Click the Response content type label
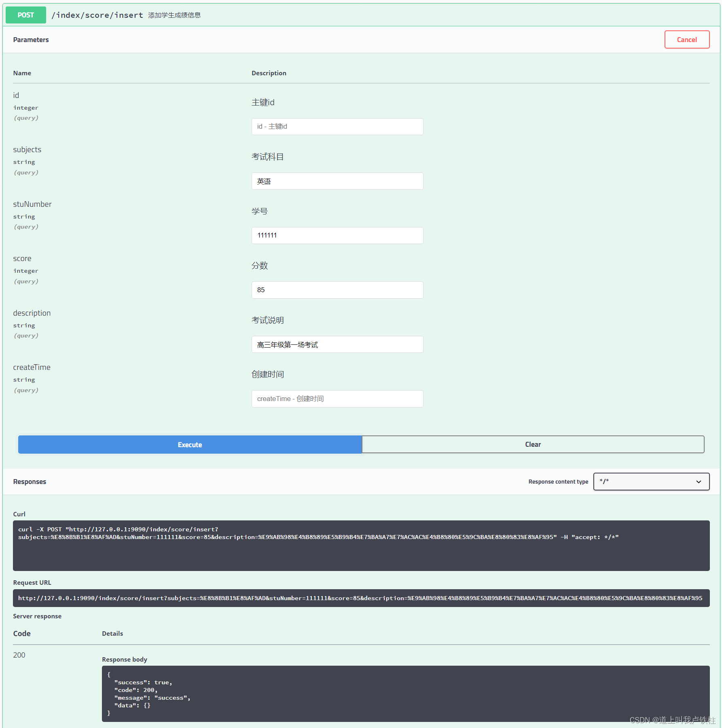 [558, 482]
